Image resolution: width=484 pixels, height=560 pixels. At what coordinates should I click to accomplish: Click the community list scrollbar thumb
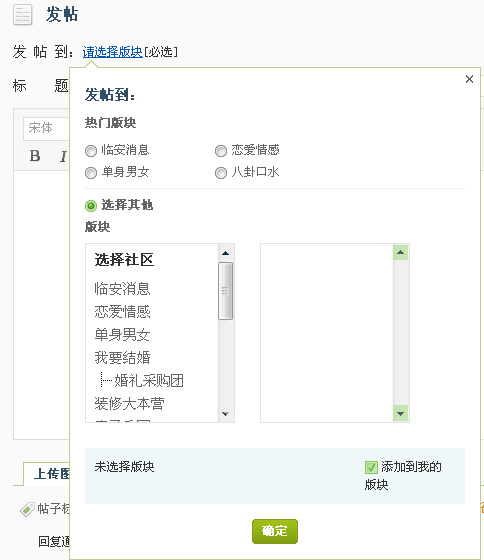(x=225, y=291)
